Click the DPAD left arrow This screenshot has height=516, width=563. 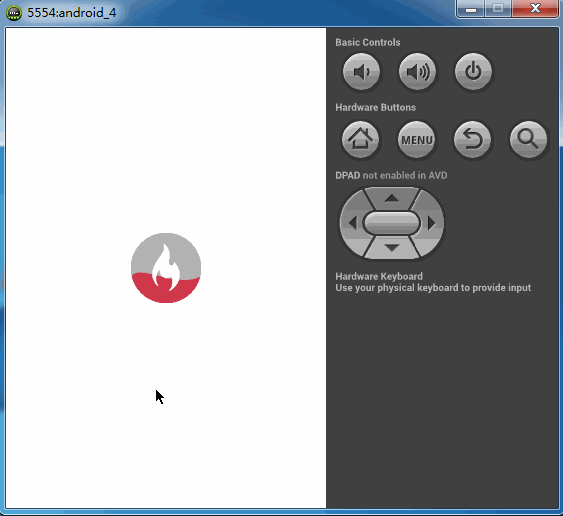pyautogui.click(x=353, y=223)
